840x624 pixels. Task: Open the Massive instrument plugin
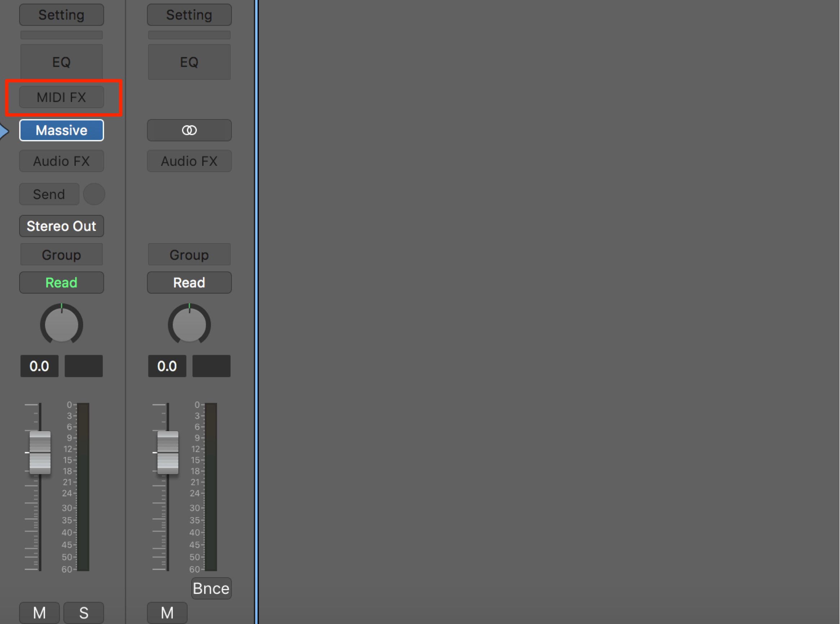[62, 130]
